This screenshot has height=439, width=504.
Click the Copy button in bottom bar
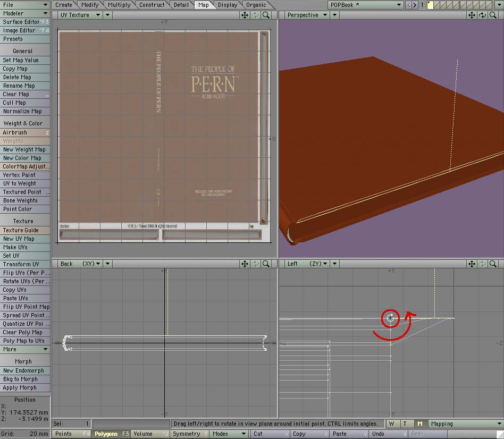[309, 434]
